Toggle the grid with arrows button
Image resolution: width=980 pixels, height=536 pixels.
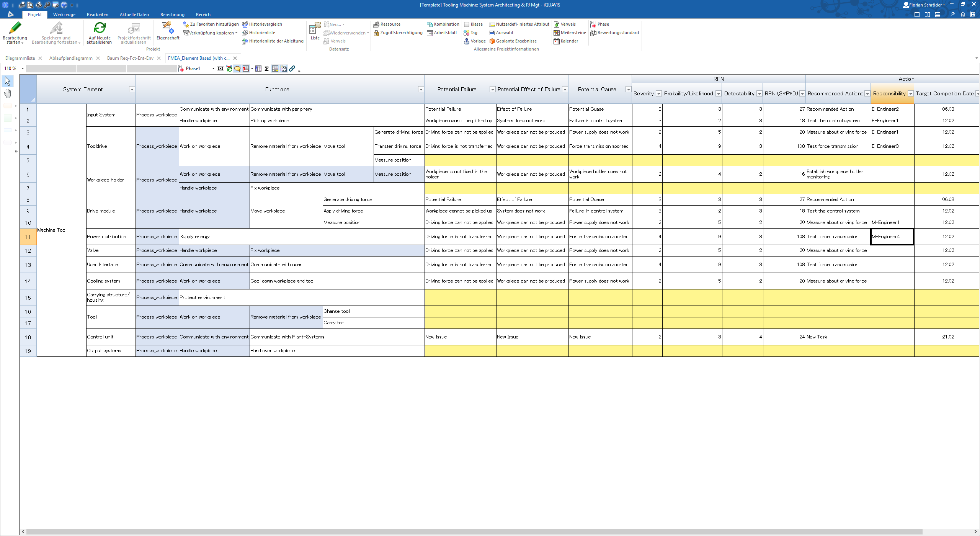pyautogui.click(x=284, y=69)
